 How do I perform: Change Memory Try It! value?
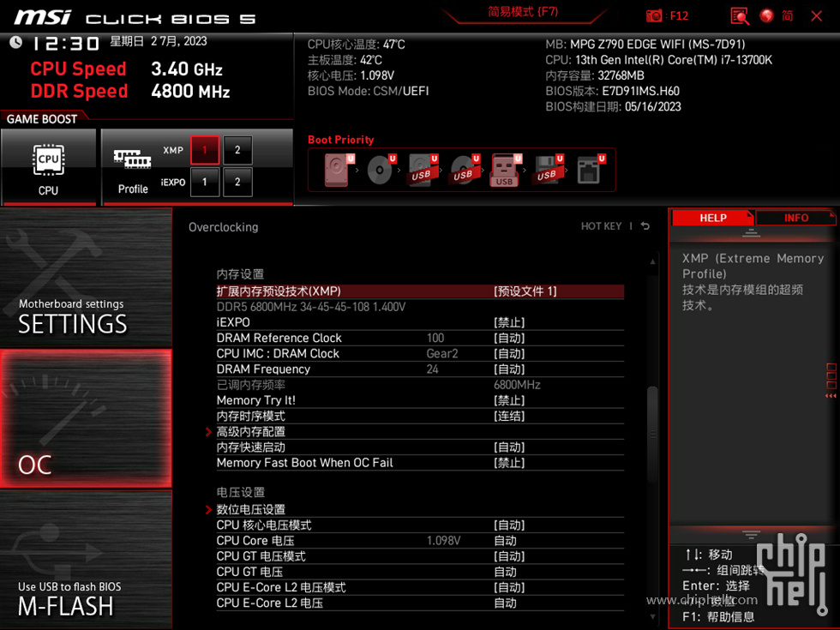point(509,400)
